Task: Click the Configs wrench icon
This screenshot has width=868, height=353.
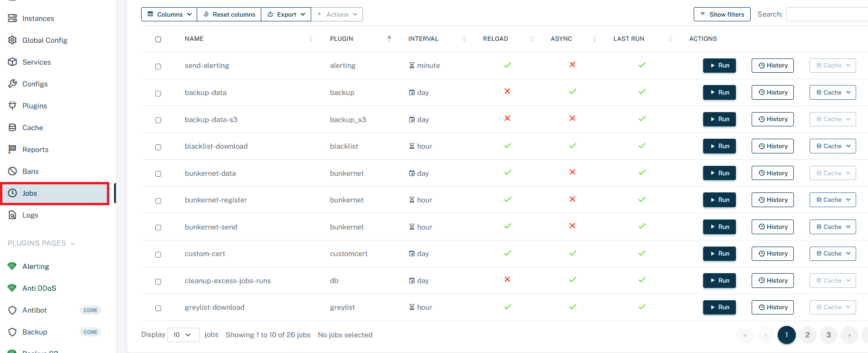Action: [12, 84]
